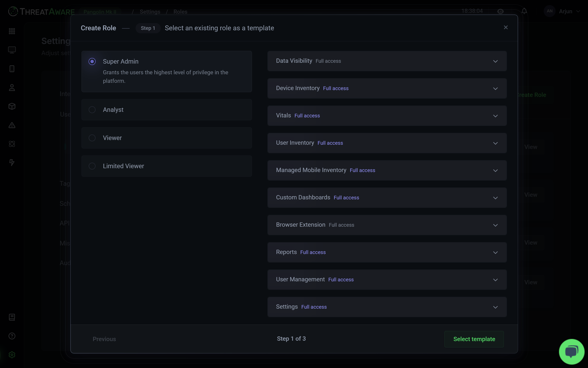Open the devices monitor icon in sidebar
Viewport: 588px width, 368px height.
coord(12,50)
